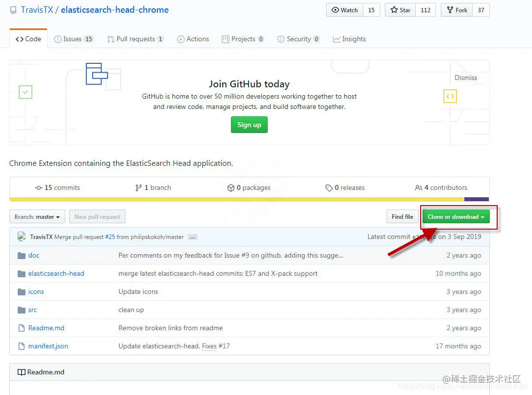The image size is (532, 395).
Task: View the stargazers count 112
Action: point(426,10)
